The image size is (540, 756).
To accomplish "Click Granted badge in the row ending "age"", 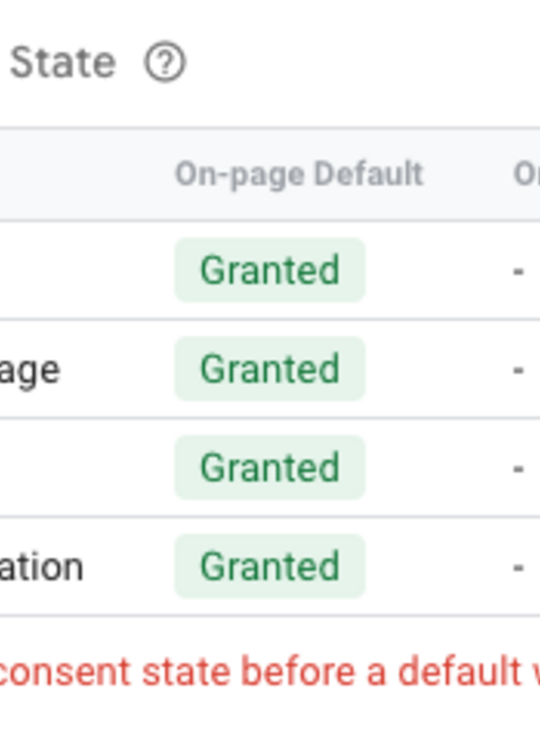I will (x=270, y=369).
